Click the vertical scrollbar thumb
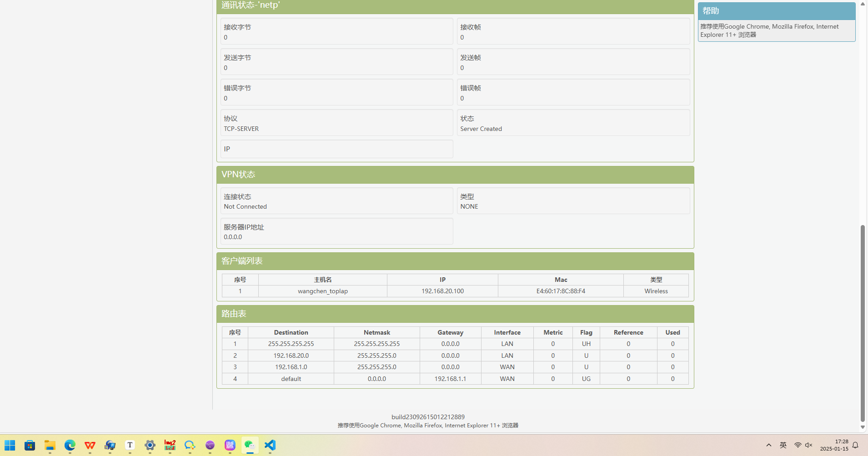The image size is (868, 456). (863, 323)
